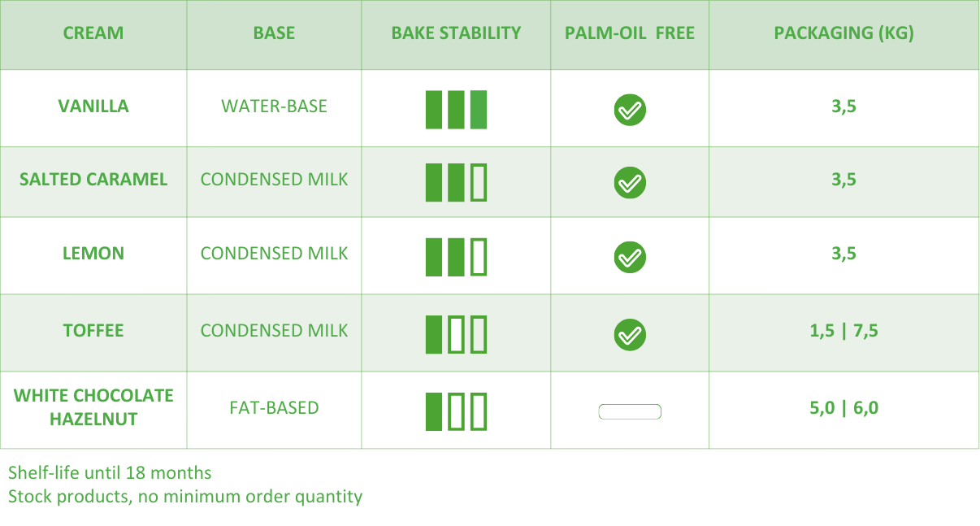The width and height of the screenshot is (980, 526).
Task: Click the VANILLA cream name
Action: coord(93,107)
